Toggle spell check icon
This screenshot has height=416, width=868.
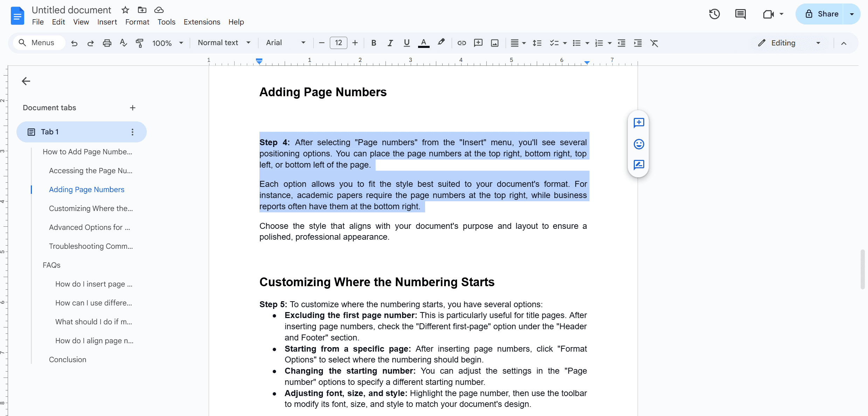[x=123, y=43]
